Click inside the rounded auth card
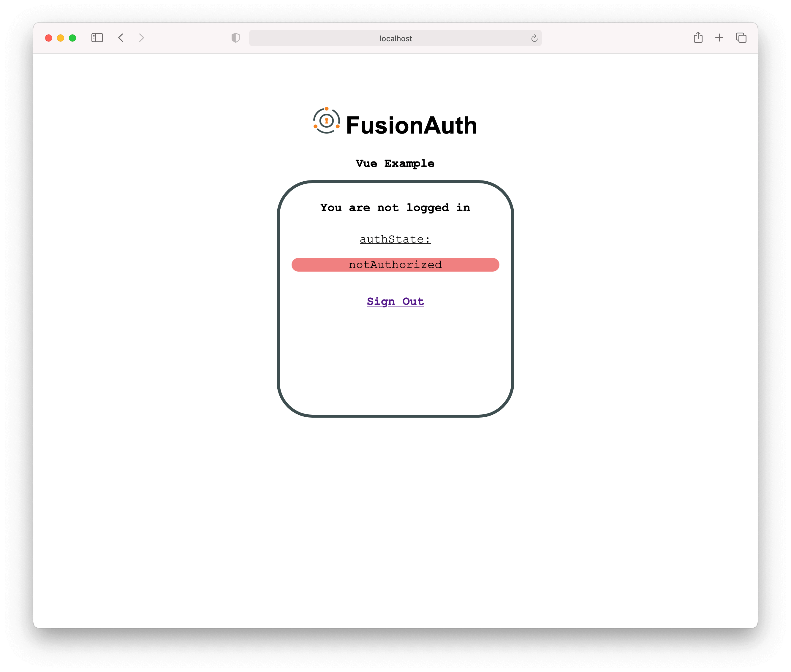791x672 pixels. tap(395, 362)
